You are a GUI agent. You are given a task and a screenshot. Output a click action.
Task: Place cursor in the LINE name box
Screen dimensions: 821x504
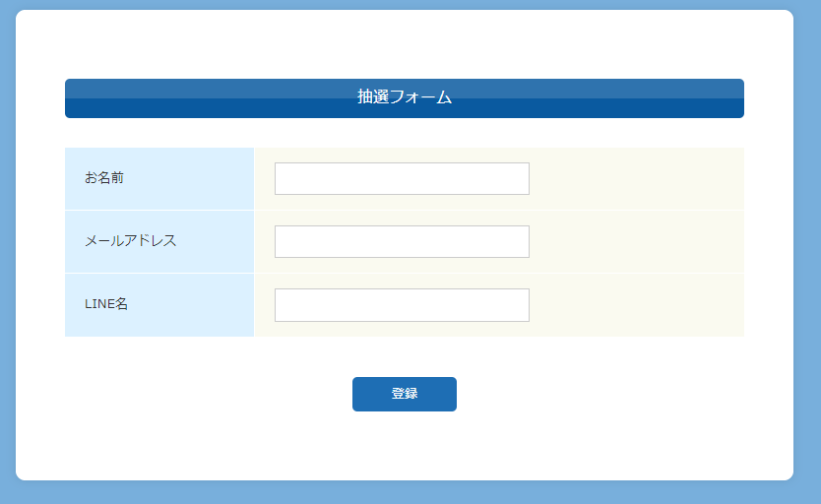point(402,305)
